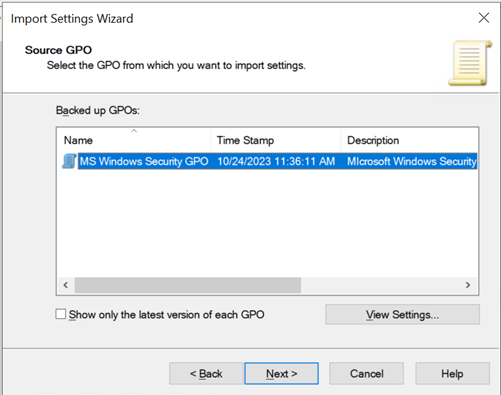501x395 pixels.
Task: Sort backups by Description column header
Action: click(x=409, y=141)
